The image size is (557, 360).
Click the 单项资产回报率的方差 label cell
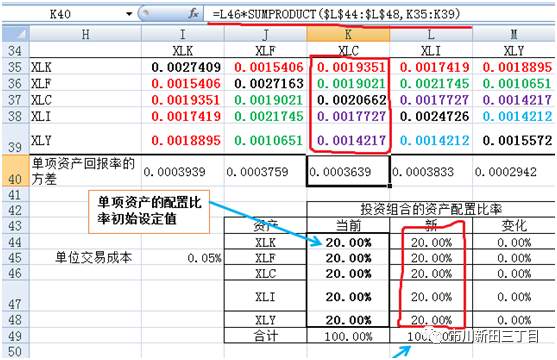click(x=85, y=171)
